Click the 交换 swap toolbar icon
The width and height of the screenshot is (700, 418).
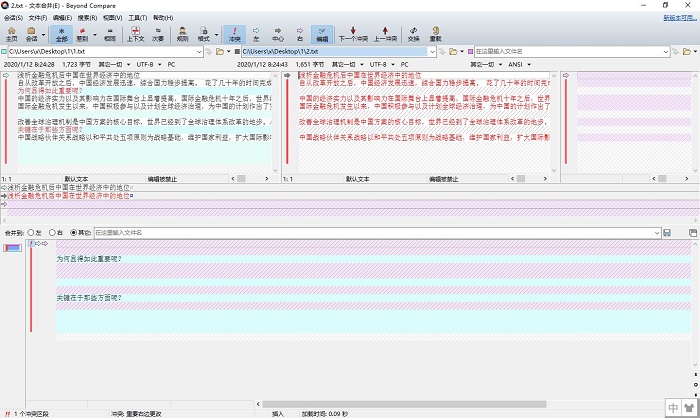[x=413, y=34]
